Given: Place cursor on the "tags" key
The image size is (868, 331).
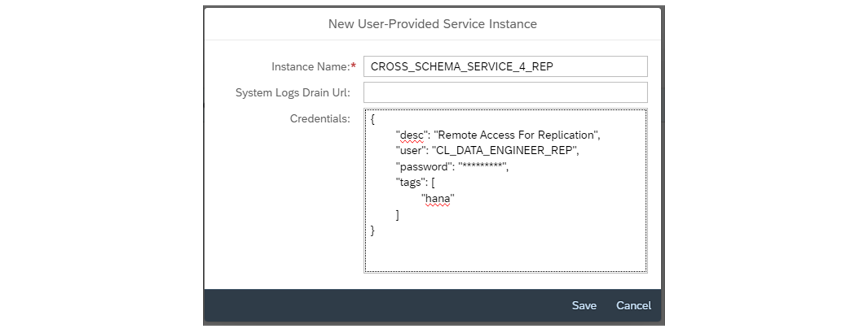Looking at the screenshot, I should 411,183.
